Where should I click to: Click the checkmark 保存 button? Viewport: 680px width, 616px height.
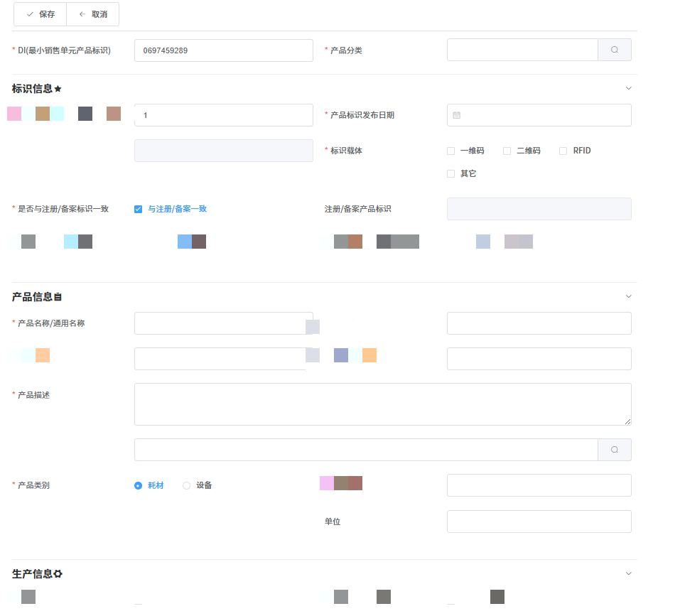41,14
